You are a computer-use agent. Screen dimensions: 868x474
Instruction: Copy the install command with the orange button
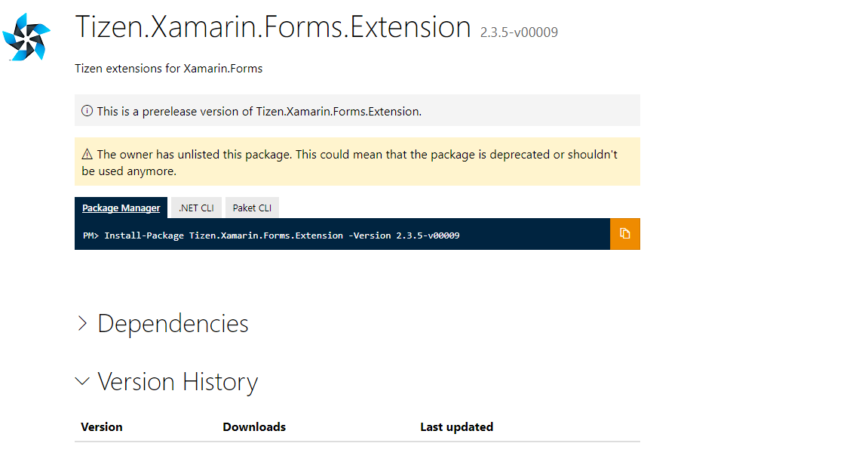pyautogui.click(x=624, y=234)
